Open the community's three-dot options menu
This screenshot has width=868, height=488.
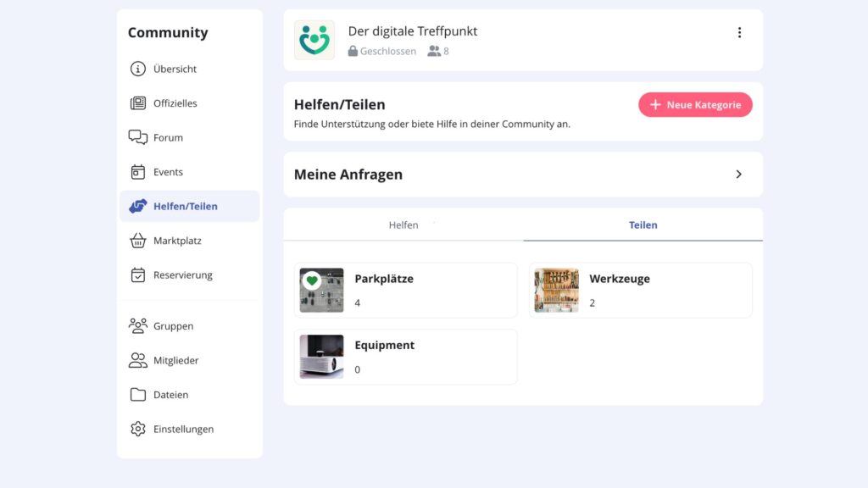point(739,32)
